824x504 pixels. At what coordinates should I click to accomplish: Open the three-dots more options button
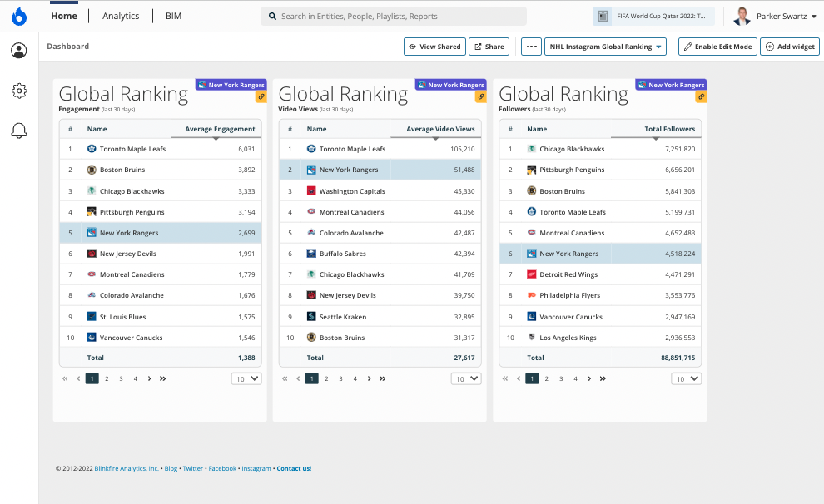pos(531,47)
